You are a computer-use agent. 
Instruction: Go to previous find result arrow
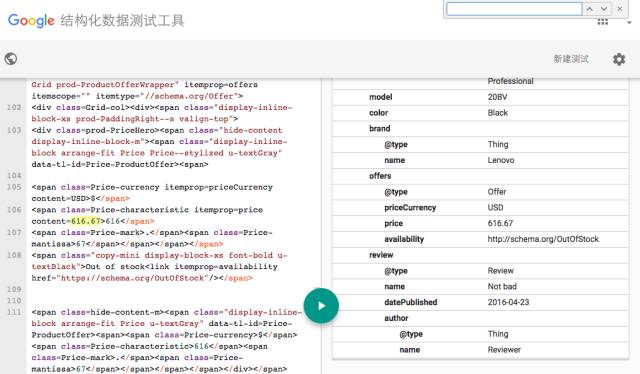(x=589, y=9)
